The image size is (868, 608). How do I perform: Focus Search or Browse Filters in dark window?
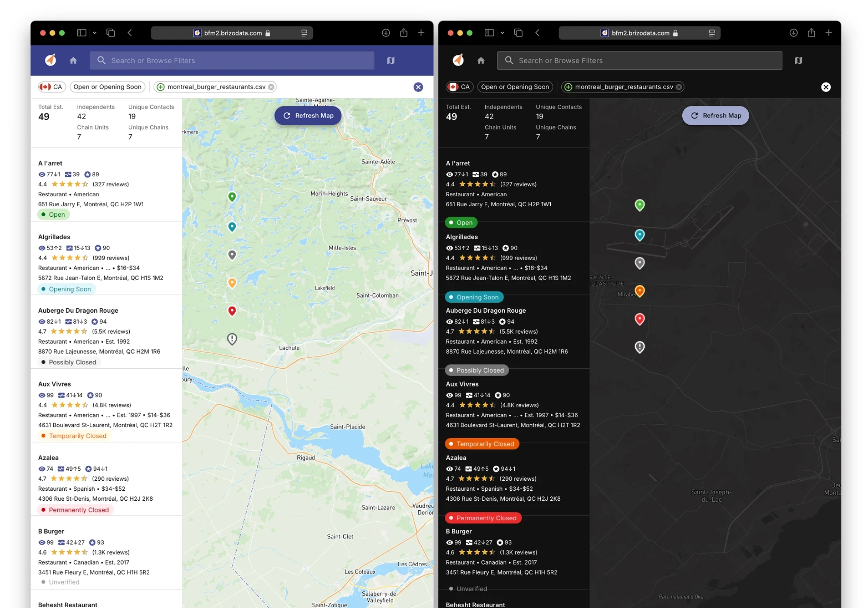[639, 60]
